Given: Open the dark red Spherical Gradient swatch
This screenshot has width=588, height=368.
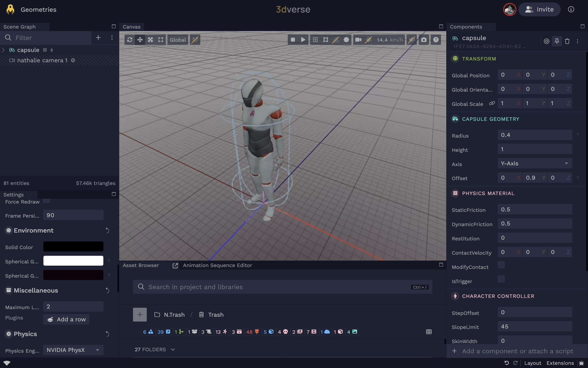Looking at the screenshot, I should click(73, 275).
